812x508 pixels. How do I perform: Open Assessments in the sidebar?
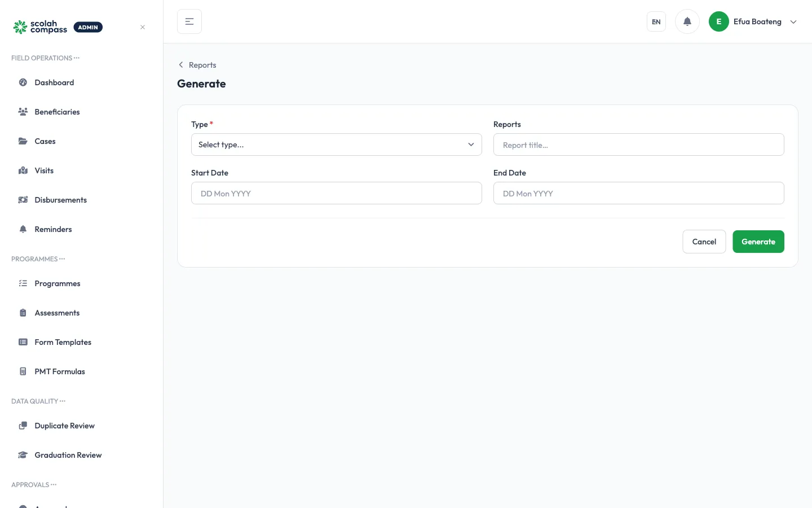coord(82,313)
